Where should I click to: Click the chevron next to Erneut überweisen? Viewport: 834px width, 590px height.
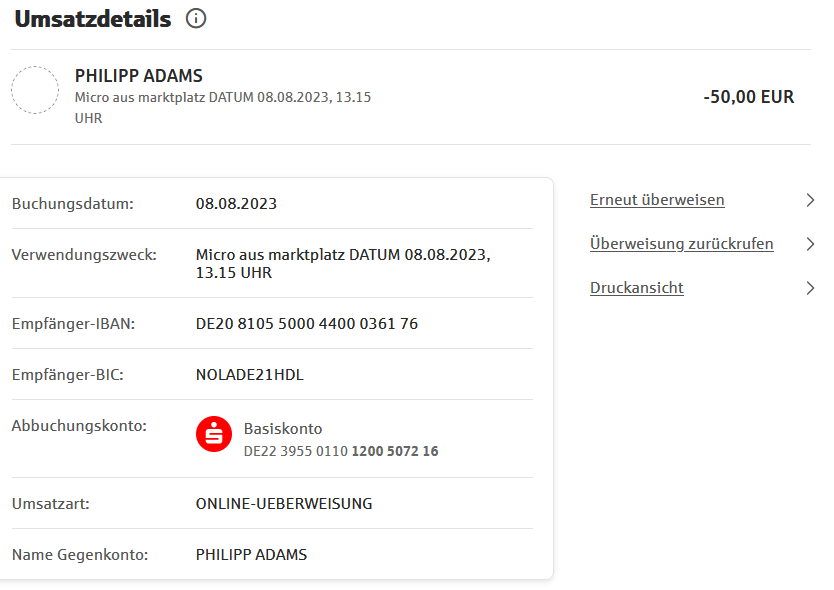point(810,200)
